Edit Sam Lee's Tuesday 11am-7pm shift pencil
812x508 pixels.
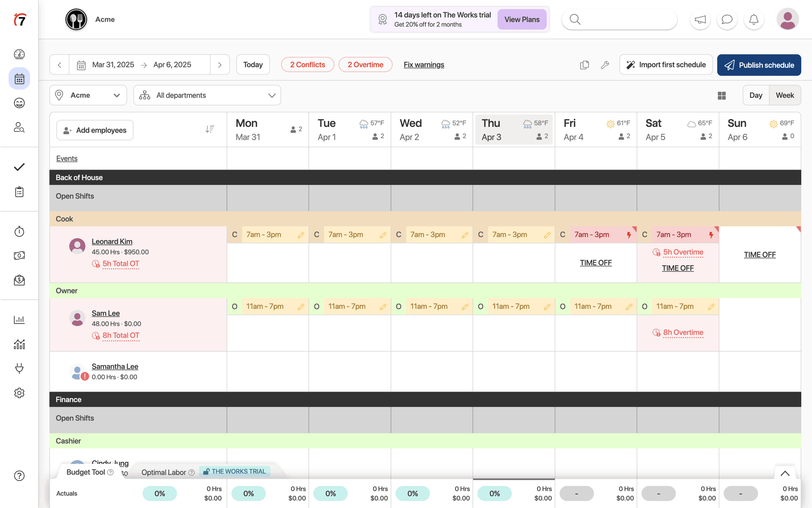383,307
